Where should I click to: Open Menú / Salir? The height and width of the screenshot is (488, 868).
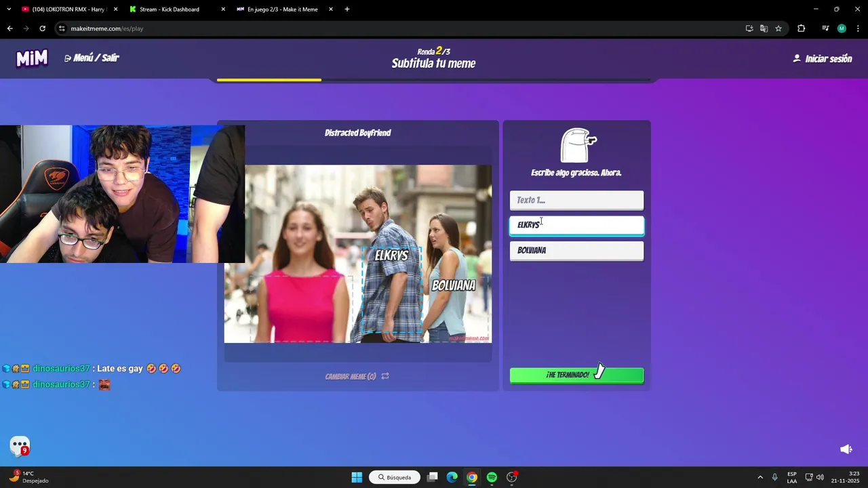point(92,58)
